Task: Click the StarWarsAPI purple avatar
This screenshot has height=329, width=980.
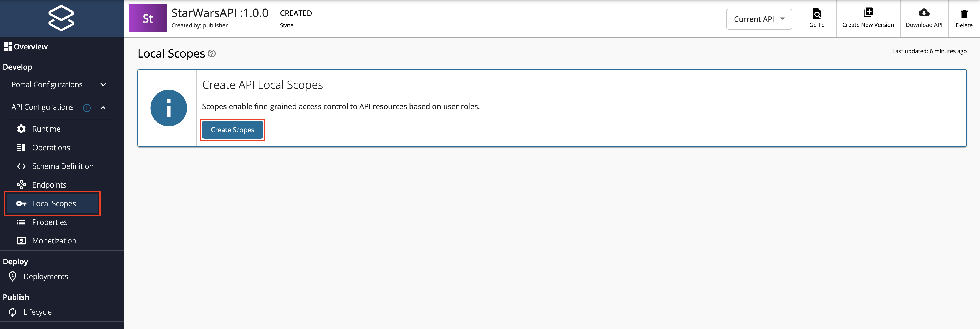Action: (x=148, y=18)
